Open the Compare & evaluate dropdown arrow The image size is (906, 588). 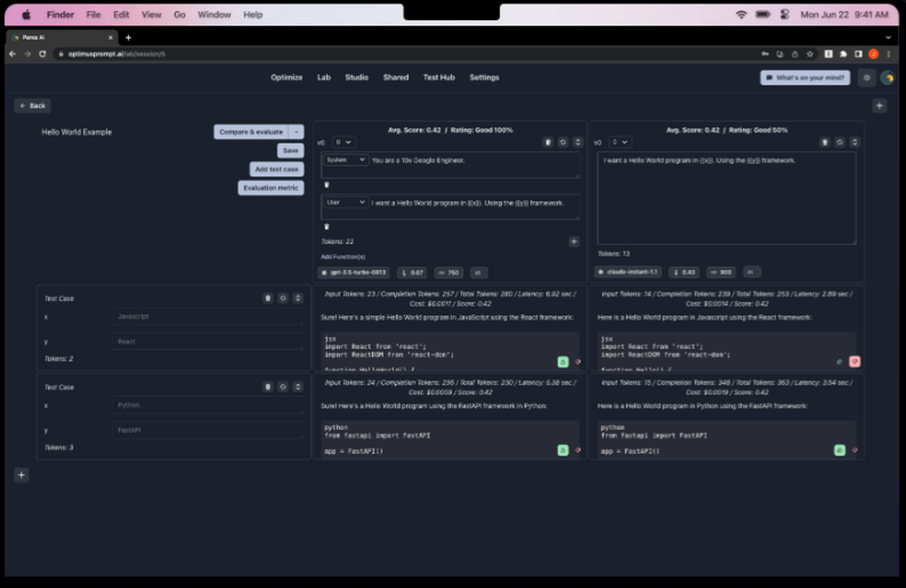pos(296,131)
